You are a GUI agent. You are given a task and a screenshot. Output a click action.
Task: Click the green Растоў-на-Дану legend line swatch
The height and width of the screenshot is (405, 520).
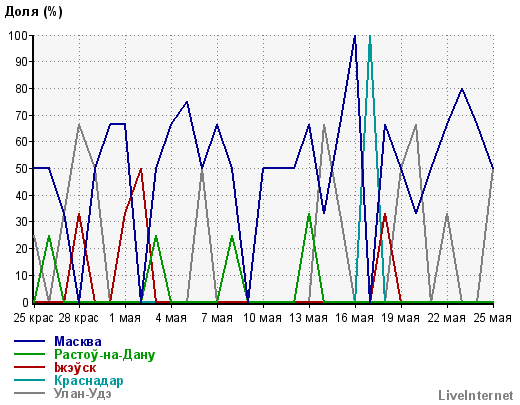click(x=29, y=354)
